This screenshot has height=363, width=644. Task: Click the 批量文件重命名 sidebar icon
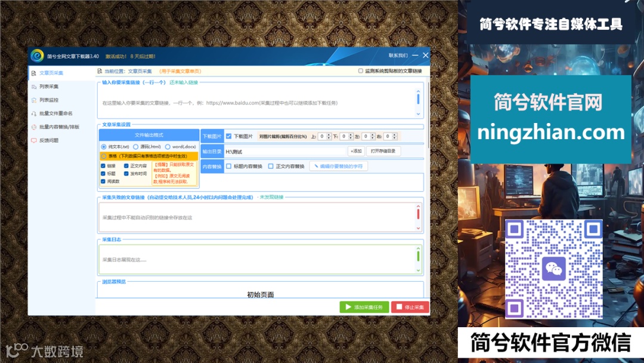pyautogui.click(x=33, y=113)
